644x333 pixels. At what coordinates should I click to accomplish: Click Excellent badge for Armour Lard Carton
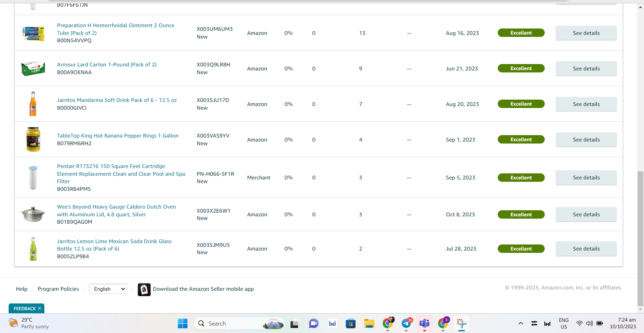coord(521,68)
